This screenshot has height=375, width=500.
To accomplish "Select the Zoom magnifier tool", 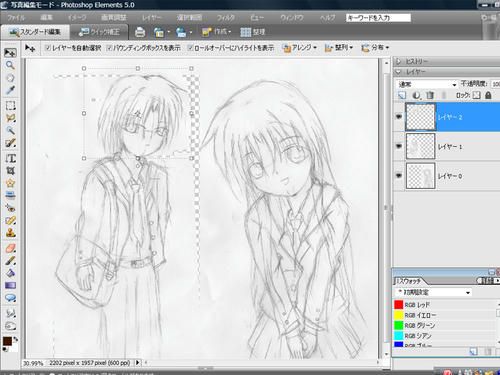I will [10, 65].
